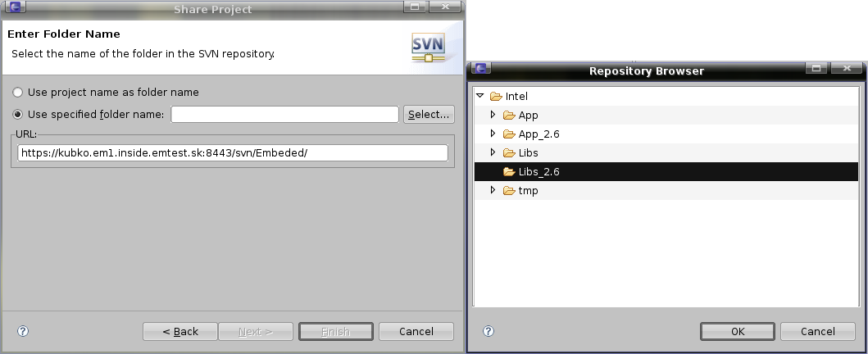The height and width of the screenshot is (354, 868).
Task: Click the repository URL text field
Action: coord(232,153)
